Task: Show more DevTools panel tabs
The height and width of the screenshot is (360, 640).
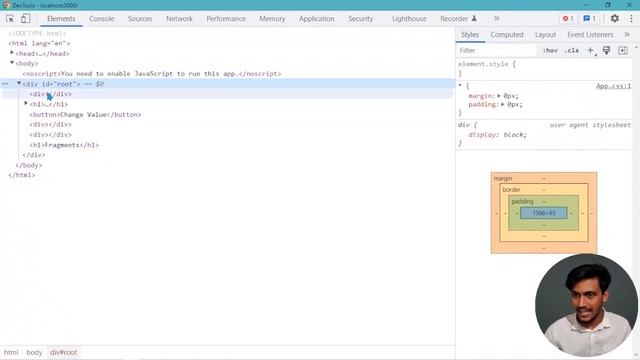Action: tap(496, 18)
